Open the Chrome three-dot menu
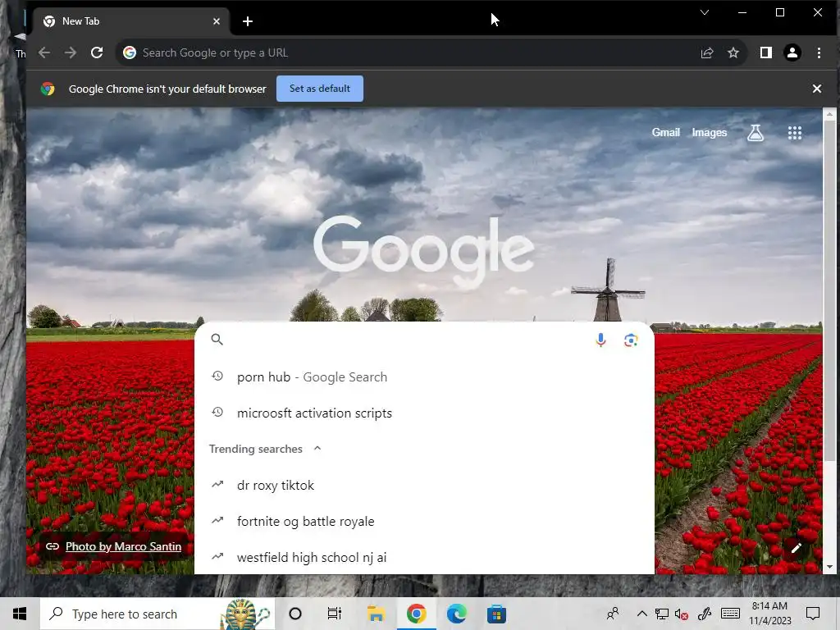The image size is (840, 630). [819, 52]
